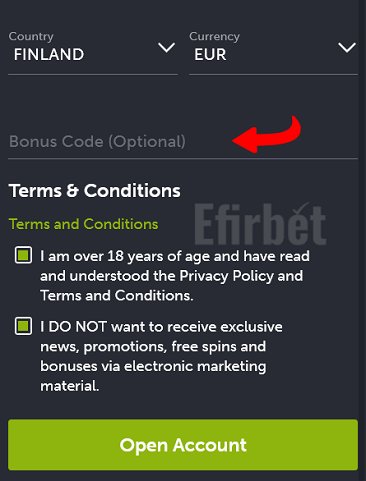The height and width of the screenshot is (481, 366).
Task: Click the FINLAND value text
Action: point(49,55)
